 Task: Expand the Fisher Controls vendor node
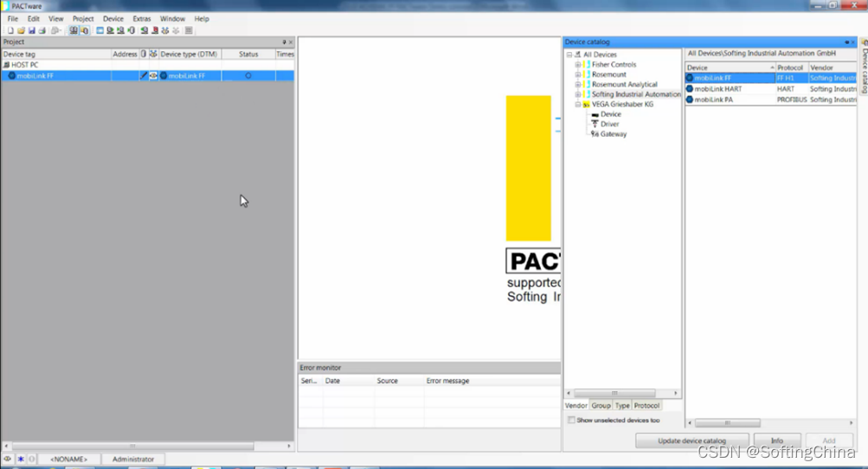click(578, 65)
